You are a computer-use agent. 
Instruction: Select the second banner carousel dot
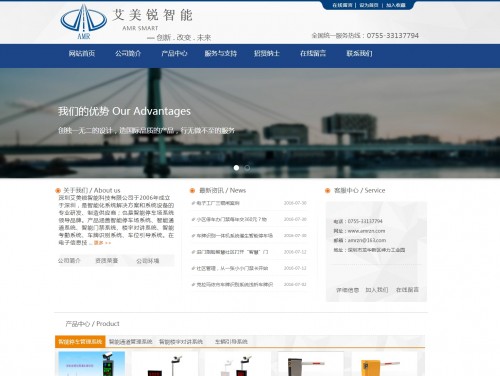click(x=247, y=168)
